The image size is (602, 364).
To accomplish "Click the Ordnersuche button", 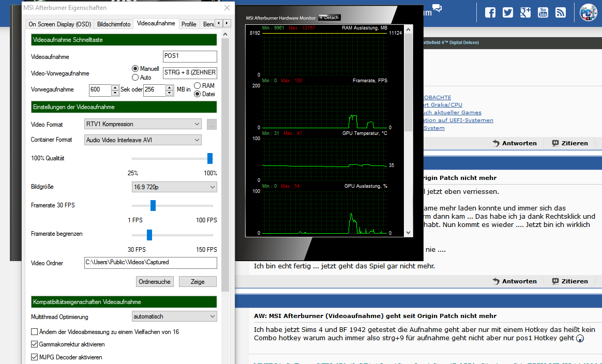I will (155, 282).
